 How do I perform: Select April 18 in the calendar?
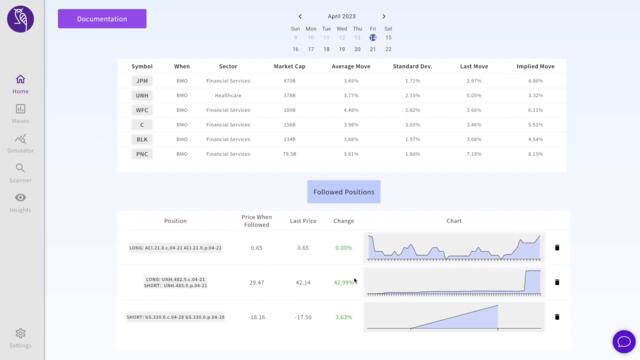click(327, 49)
